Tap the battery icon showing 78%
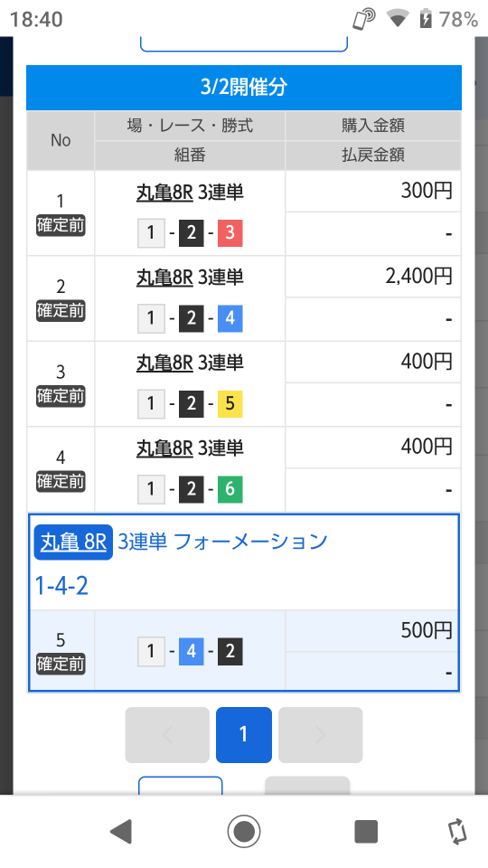Image resolution: width=488 pixels, height=868 pixels. 426,19
